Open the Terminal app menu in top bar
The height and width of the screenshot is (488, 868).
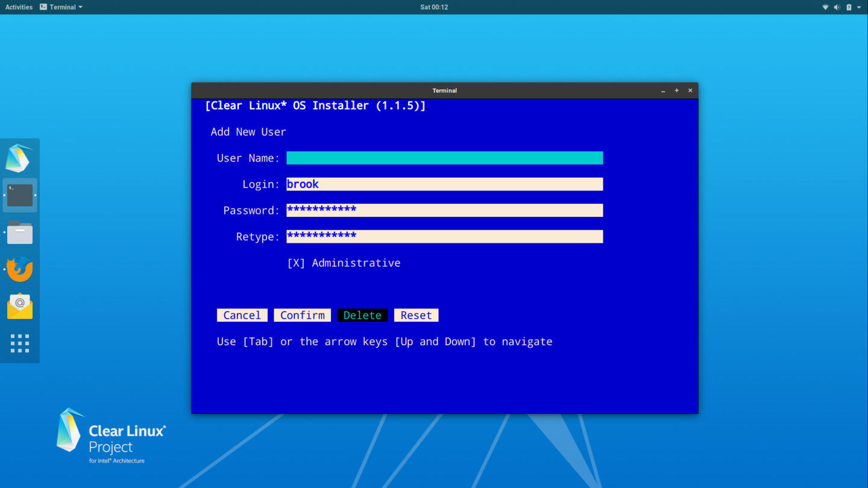point(61,7)
